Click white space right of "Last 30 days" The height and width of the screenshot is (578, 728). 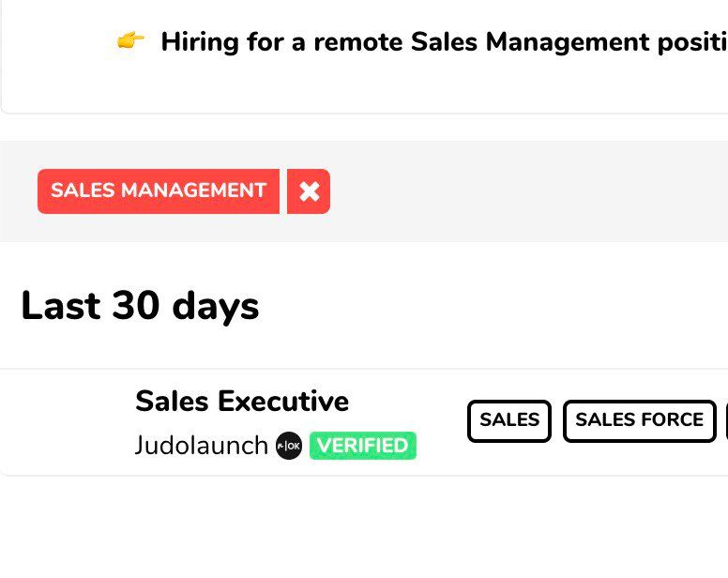[488, 306]
